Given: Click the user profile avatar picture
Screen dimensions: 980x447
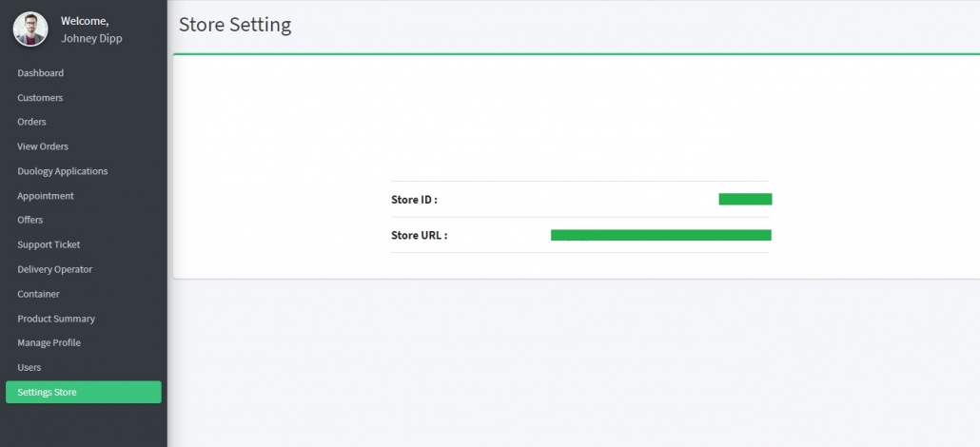Looking at the screenshot, I should tap(30, 29).
